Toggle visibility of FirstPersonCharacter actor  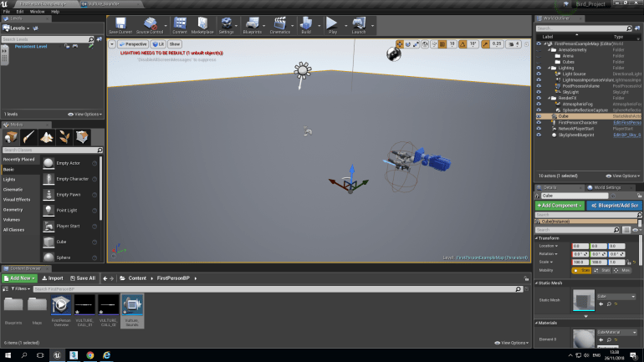(539, 123)
